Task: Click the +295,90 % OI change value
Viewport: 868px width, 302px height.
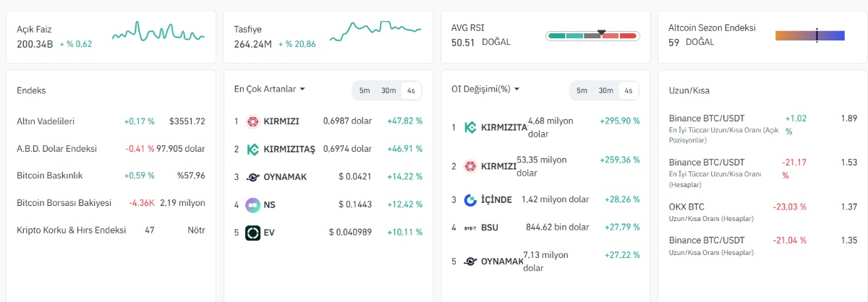Action: 619,121
